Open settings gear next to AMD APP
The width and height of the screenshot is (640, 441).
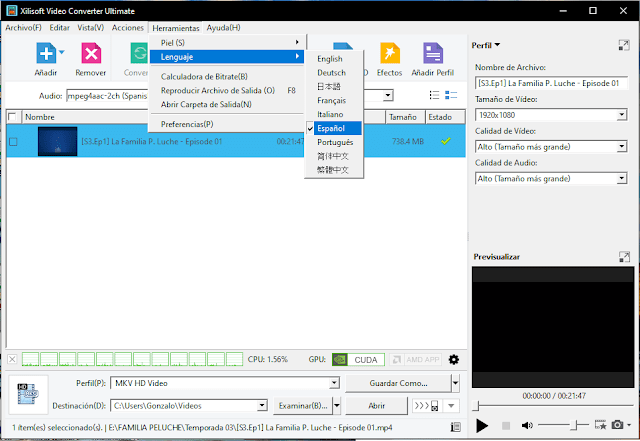point(453,360)
